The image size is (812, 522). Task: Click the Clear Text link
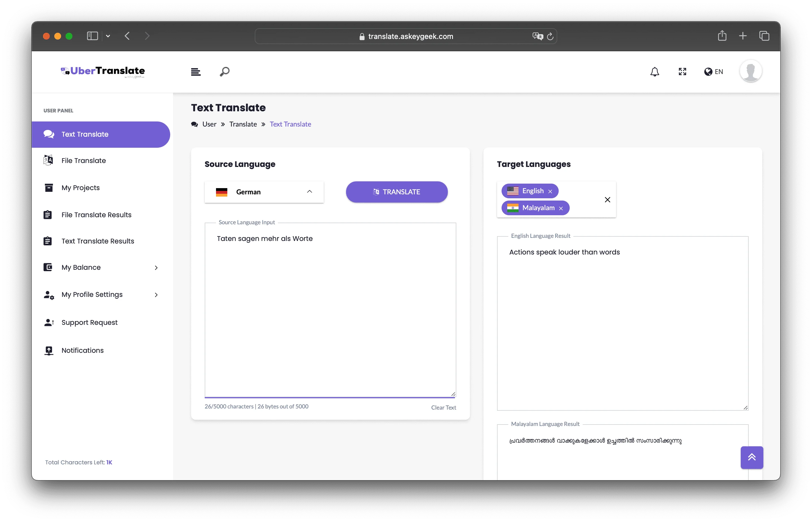pyautogui.click(x=443, y=407)
